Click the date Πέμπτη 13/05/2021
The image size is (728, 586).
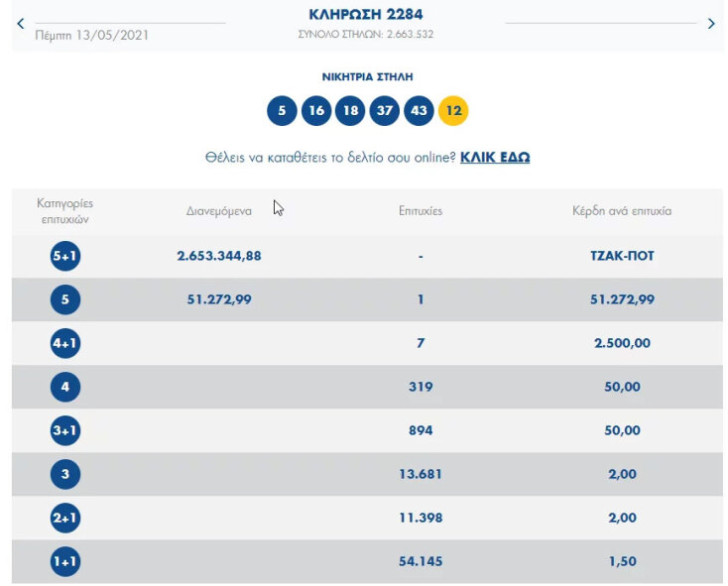92,35
